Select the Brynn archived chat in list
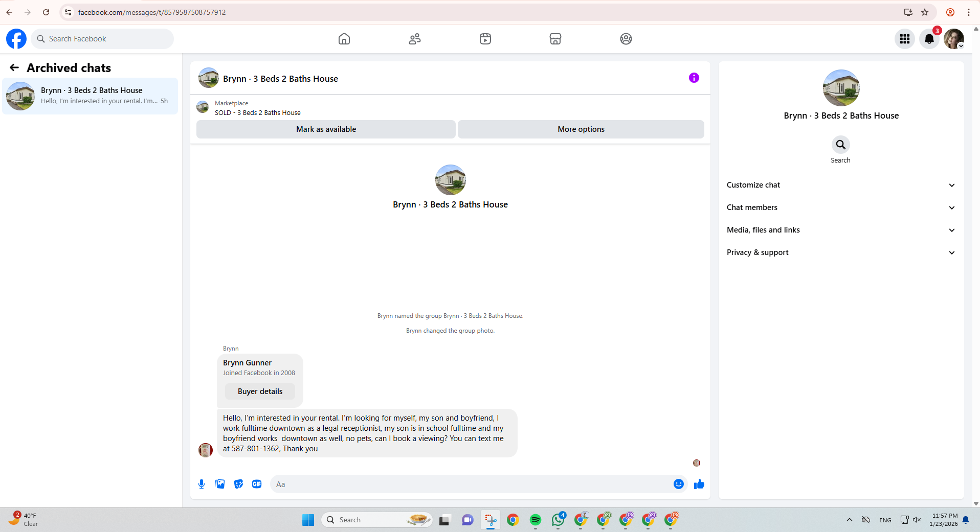The height and width of the screenshot is (532, 980). [x=90, y=96]
